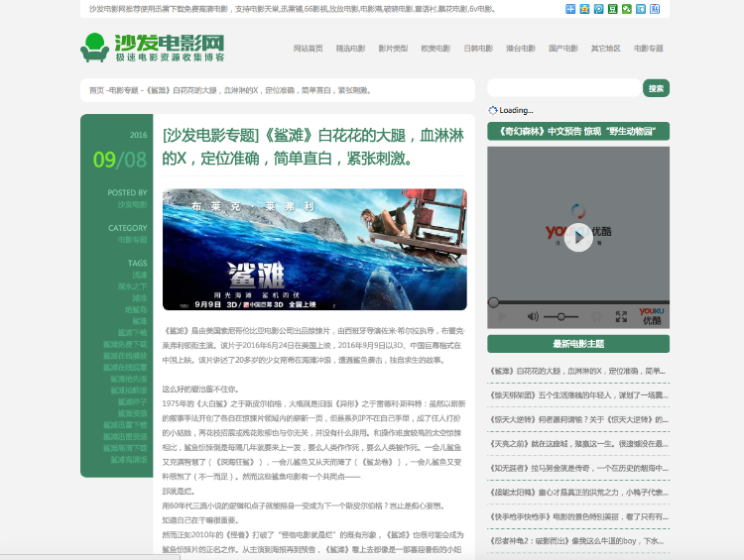Open the 《天亮之前》 topic link
The image size is (744, 560).
(578, 444)
